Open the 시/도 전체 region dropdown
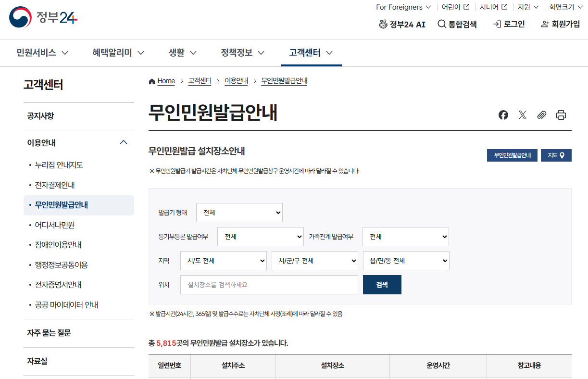The width and height of the screenshot is (588, 379). tap(223, 260)
